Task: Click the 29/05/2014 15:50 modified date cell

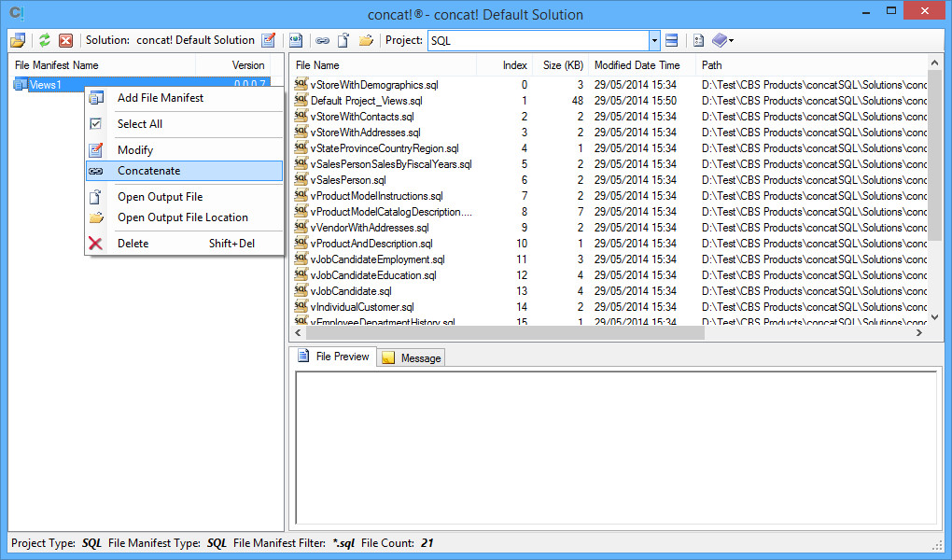Action: (x=635, y=101)
